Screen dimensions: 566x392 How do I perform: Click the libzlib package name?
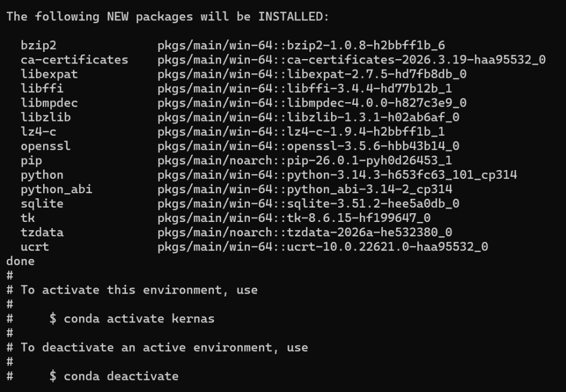46,117
